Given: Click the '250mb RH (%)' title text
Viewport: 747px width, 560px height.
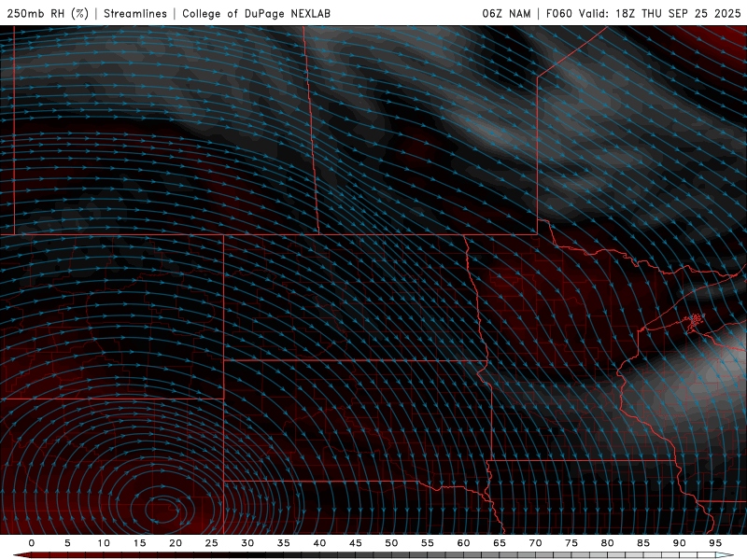Looking at the screenshot, I should (48, 13).
